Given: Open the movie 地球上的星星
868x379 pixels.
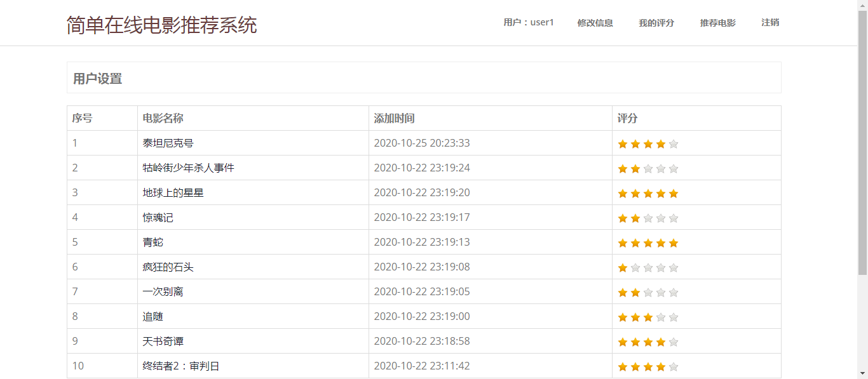Looking at the screenshot, I should point(173,192).
